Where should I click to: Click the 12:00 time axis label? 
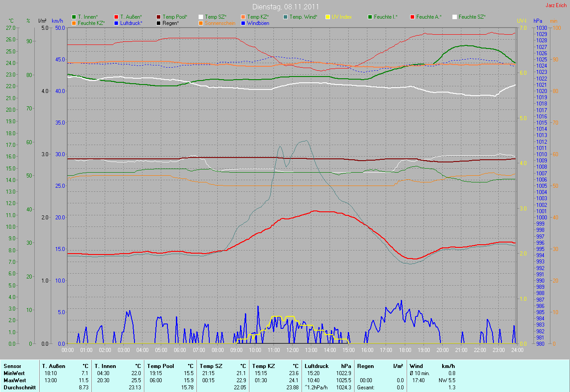[x=292, y=350]
